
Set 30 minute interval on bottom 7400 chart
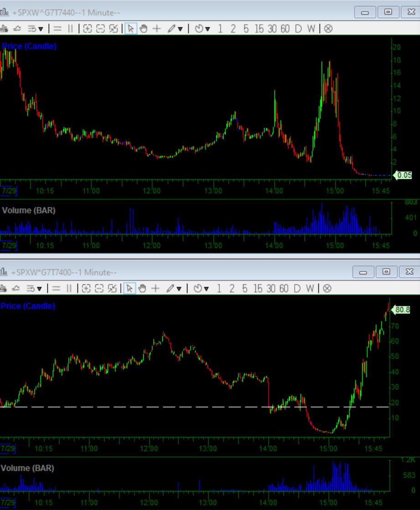[x=271, y=288]
